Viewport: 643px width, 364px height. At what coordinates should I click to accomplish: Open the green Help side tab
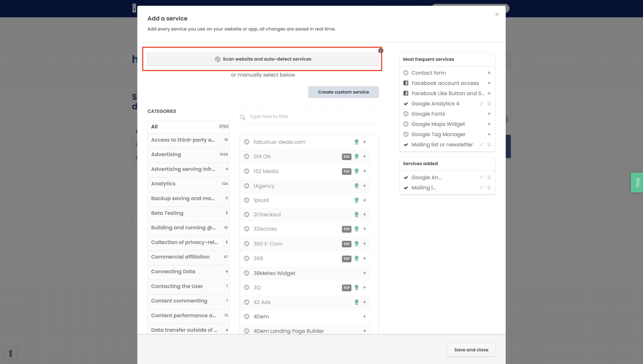click(x=637, y=183)
